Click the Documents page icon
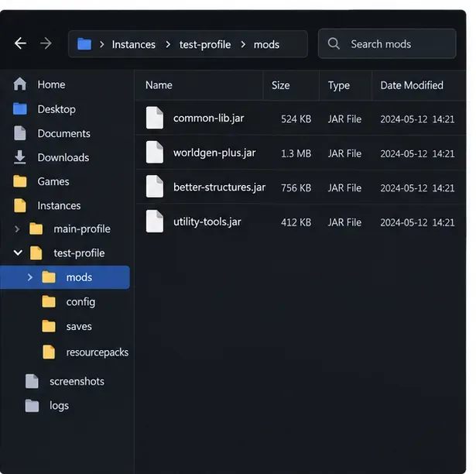The image size is (476, 474). (19, 133)
